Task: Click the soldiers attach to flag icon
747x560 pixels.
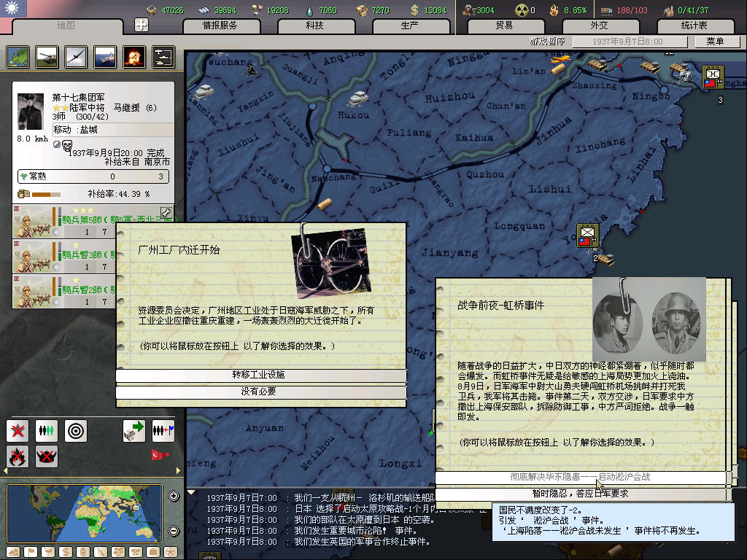Action: 163,431
